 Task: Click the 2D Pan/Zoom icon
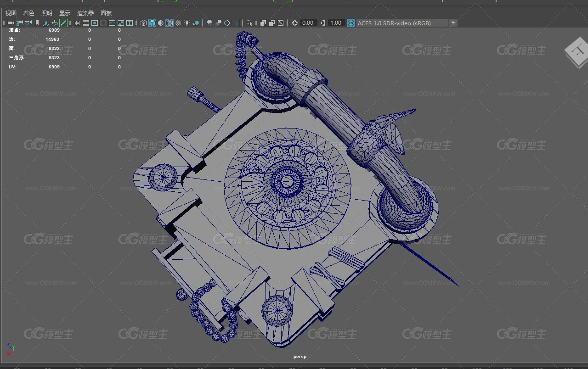(55, 23)
